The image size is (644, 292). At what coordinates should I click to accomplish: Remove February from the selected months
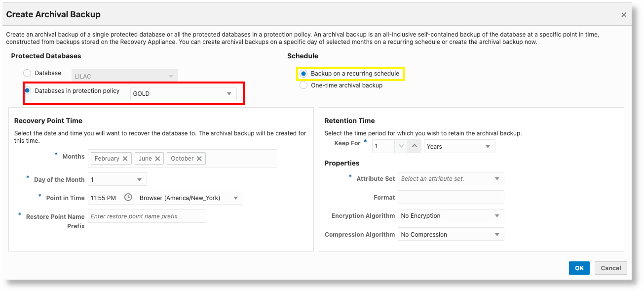126,158
